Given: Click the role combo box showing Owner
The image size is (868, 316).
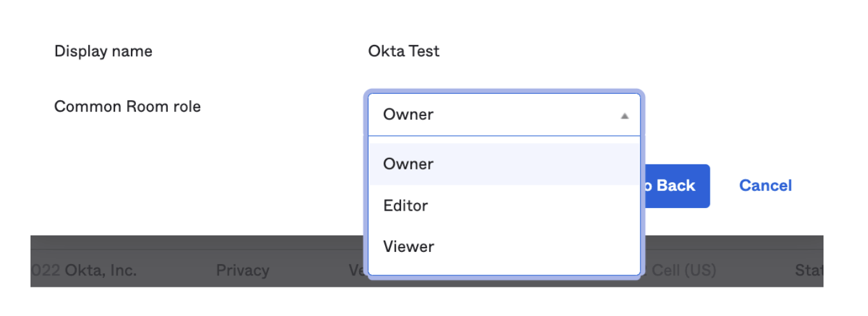Looking at the screenshot, I should pos(496,115).
